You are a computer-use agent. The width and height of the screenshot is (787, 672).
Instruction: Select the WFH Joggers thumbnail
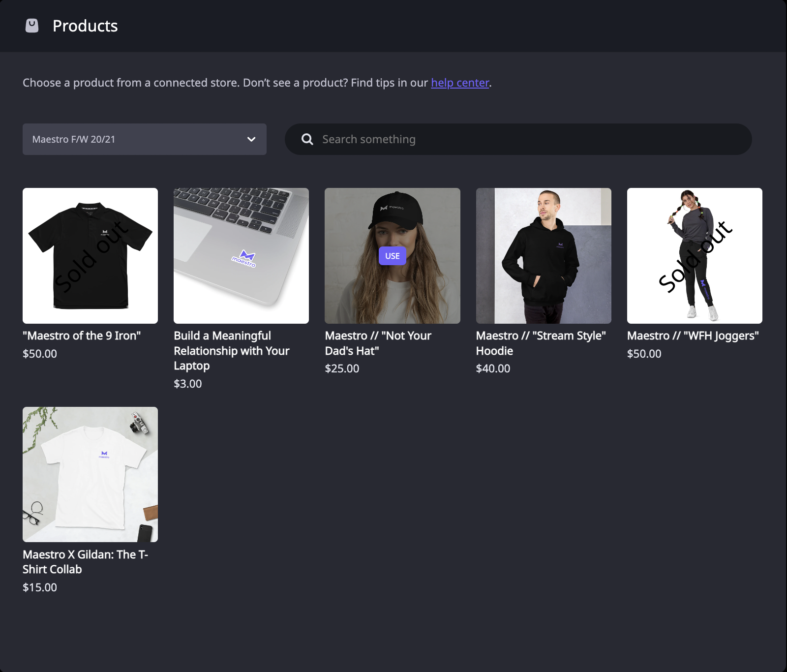click(x=695, y=256)
